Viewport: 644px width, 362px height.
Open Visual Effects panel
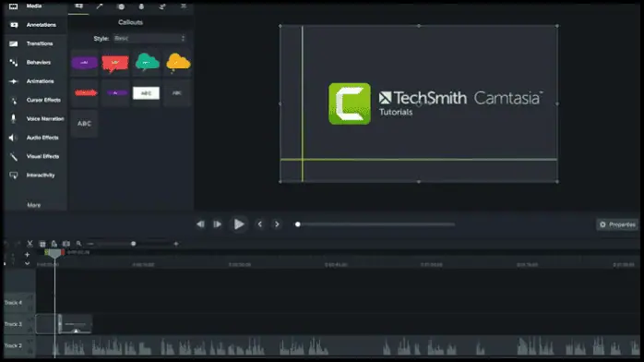[x=34, y=156]
